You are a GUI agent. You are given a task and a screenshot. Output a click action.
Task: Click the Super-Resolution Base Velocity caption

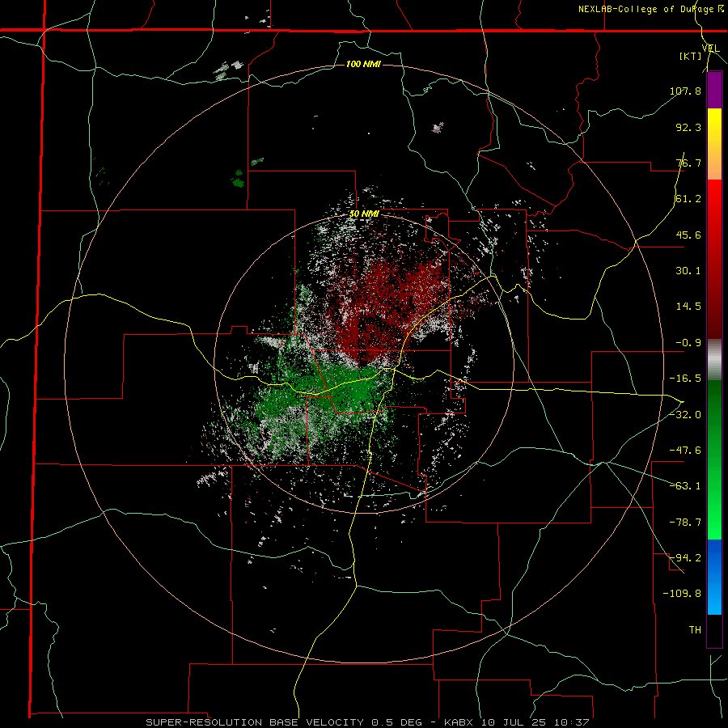point(368,722)
